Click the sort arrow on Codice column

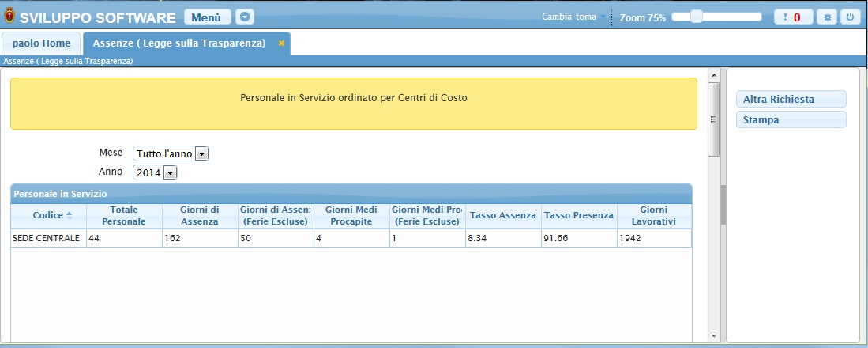[70, 215]
